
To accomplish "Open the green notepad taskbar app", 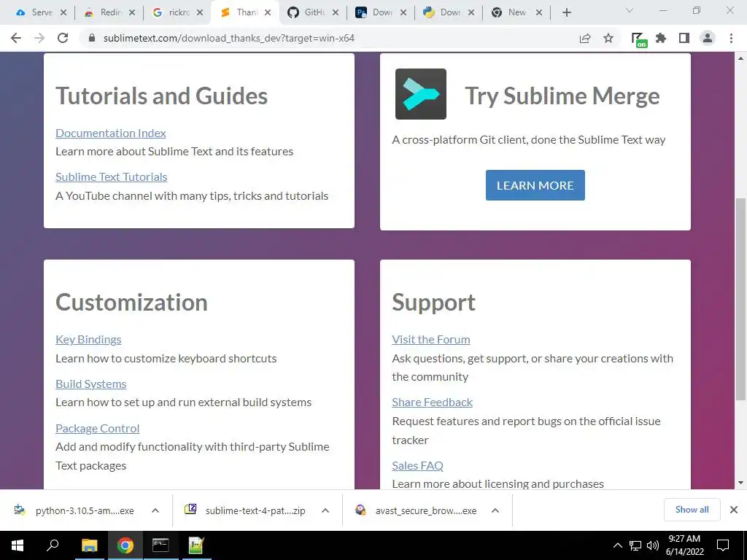I will click(x=196, y=545).
